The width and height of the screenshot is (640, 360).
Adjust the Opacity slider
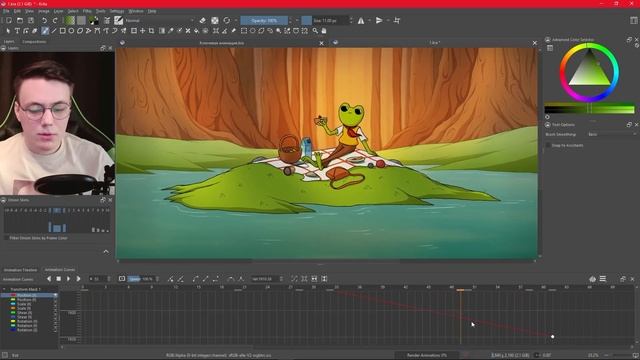[x=264, y=20]
